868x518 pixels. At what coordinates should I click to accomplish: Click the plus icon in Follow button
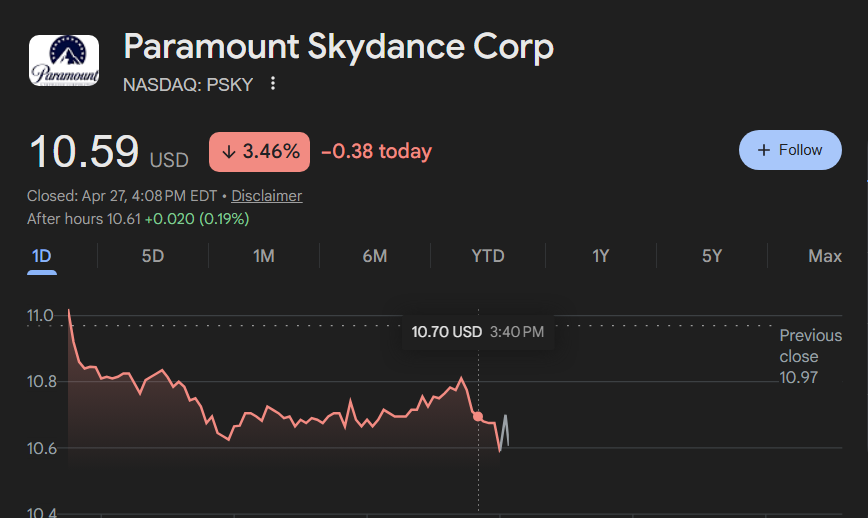(x=764, y=150)
